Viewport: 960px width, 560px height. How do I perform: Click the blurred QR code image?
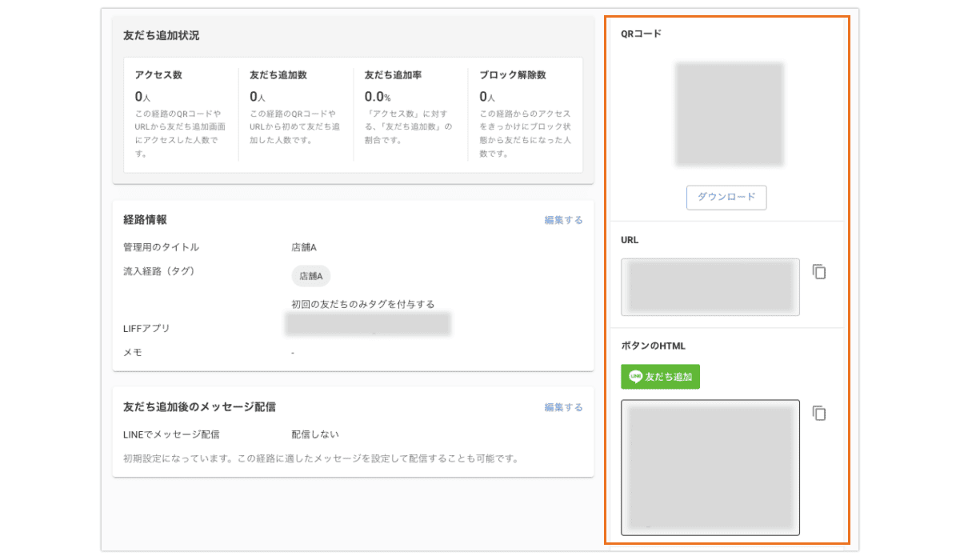729,114
